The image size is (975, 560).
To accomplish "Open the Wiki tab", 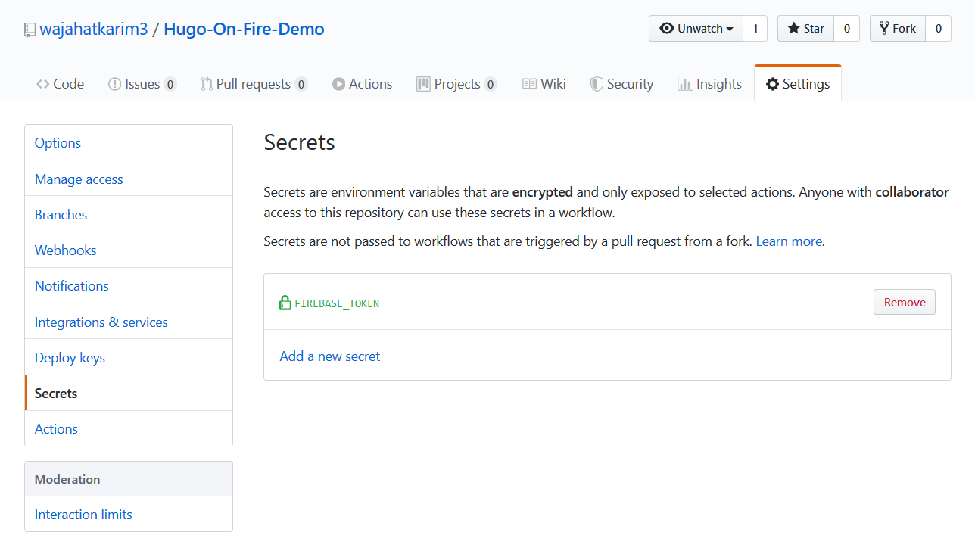I will 544,84.
